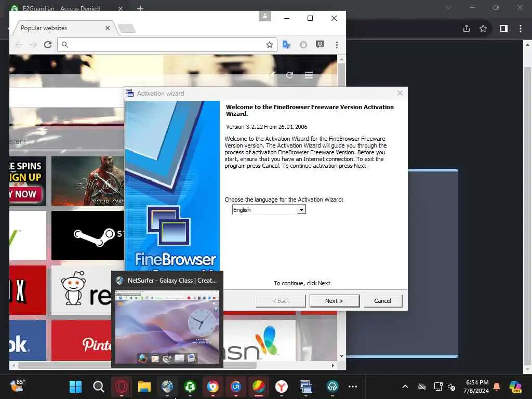Image resolution: width=532 pixels, height=399 pixels.
Task: Click the user profile icon in title bar
Action: pos(265,16)
